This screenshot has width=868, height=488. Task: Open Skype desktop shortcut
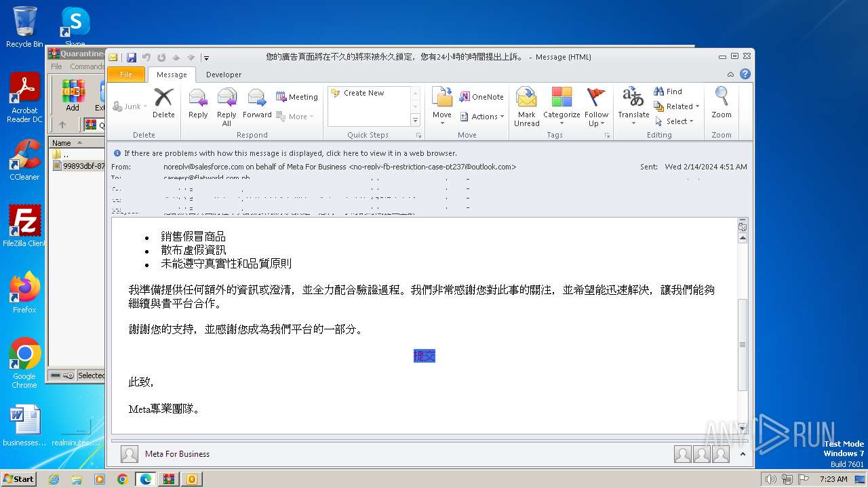[75, 27]
